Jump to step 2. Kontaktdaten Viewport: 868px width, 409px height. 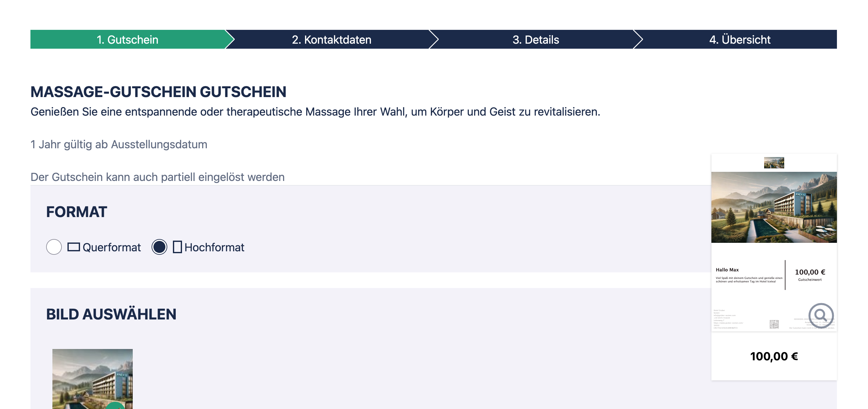(332, 40)
